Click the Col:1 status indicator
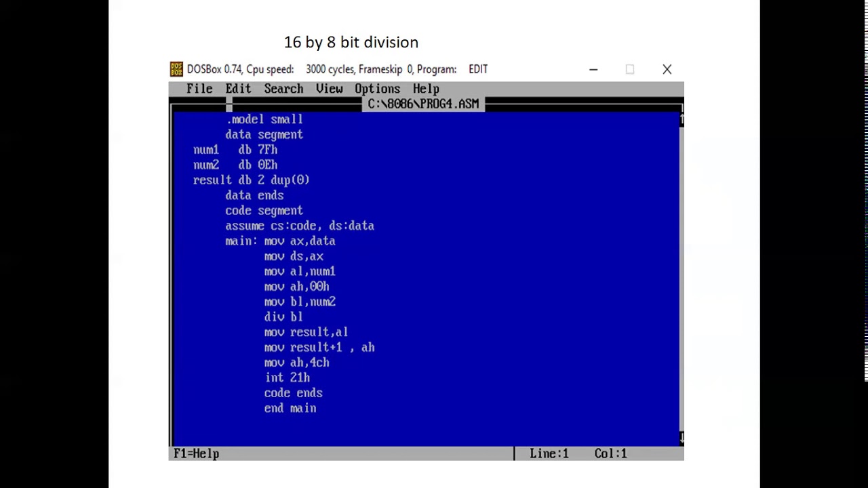Image resolution: width=868 pixels, height=488 pixels. (610, 453)
